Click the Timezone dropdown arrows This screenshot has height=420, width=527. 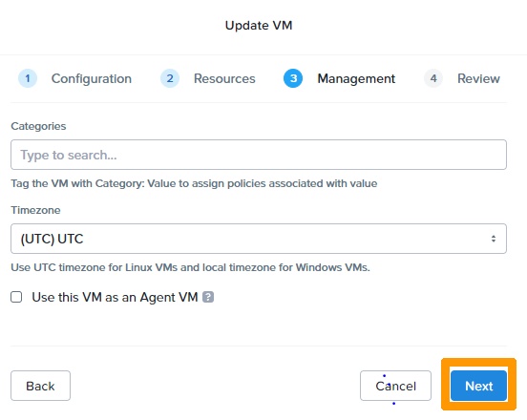pyautogui.click(x=493, y=239)
